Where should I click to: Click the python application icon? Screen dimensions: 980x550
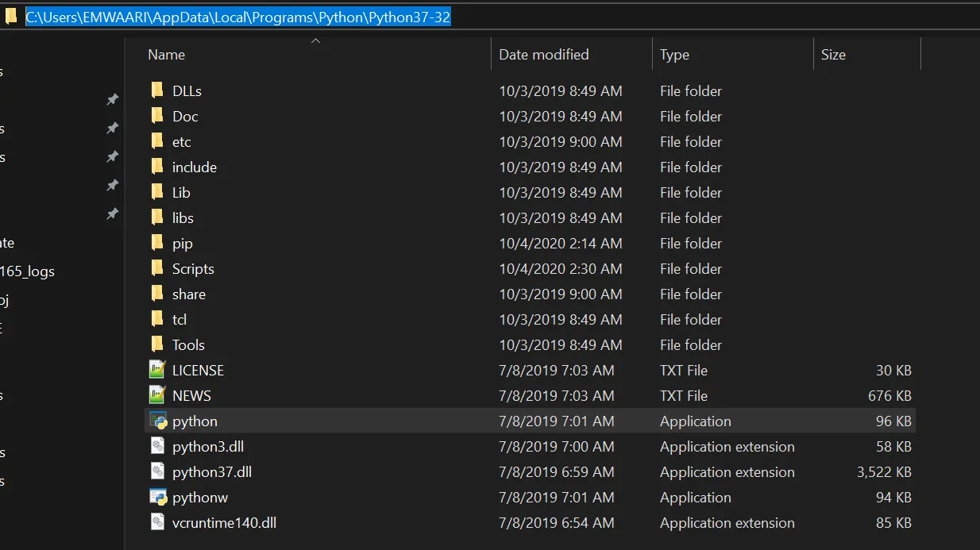(158, 421)
